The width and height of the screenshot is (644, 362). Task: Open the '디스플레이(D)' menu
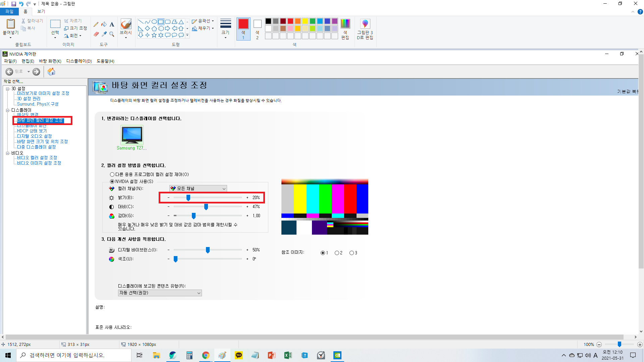(x=79, y=61)
